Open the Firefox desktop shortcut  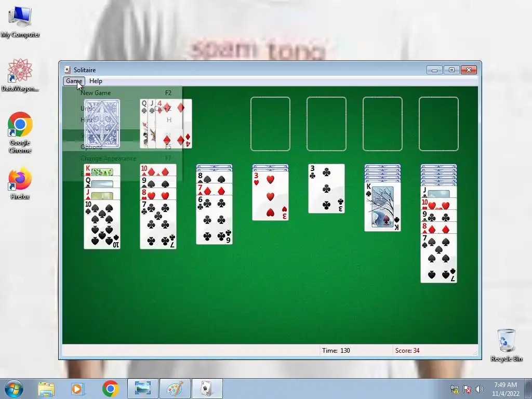20,183
